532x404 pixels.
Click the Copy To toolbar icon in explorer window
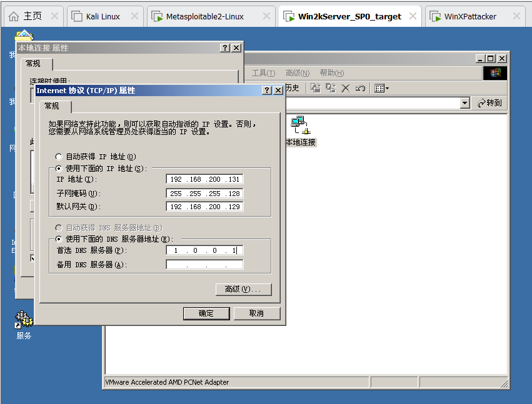click(x=331, y=88)
